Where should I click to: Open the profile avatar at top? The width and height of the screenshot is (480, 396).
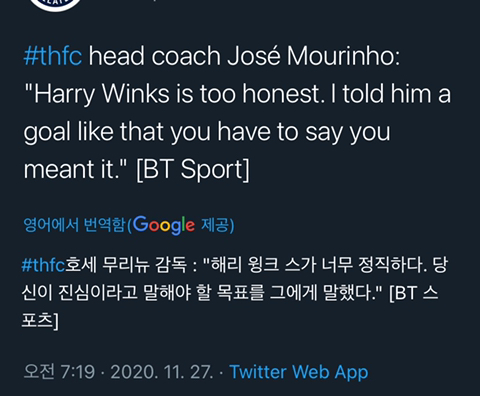click(56, 4)
